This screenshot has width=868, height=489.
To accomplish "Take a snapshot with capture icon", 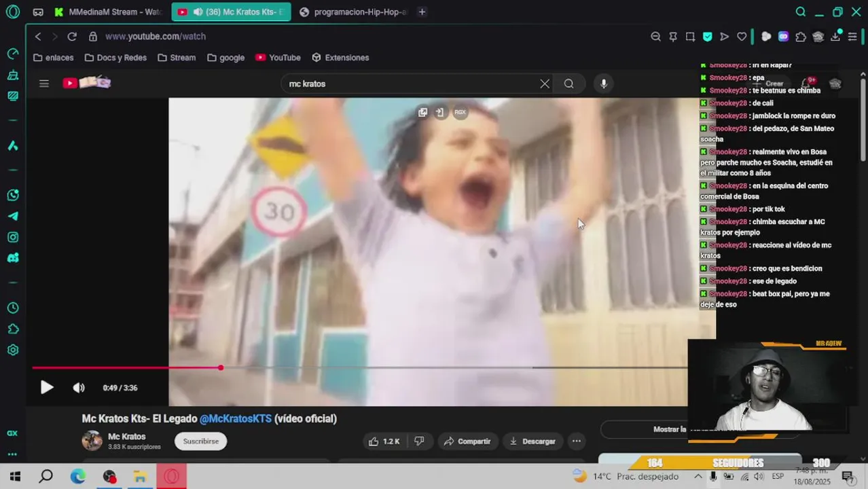I will click(x=690, y=37).
